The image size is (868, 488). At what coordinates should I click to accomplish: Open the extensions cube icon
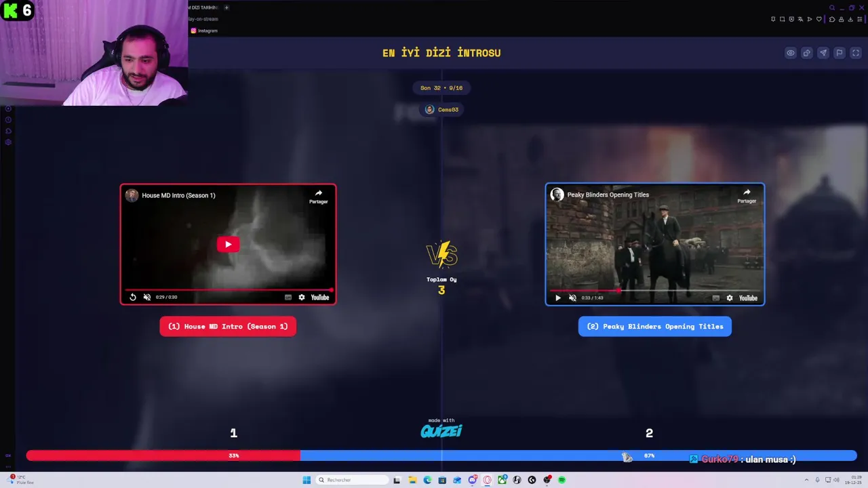pyautogui.click(x=832, y=19)
